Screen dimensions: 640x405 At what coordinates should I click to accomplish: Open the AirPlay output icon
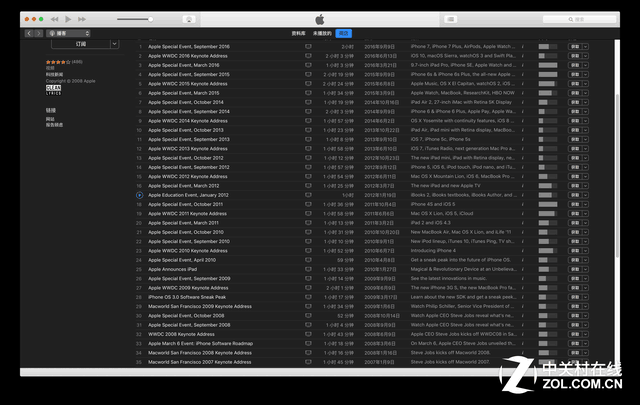coord(189,19)
